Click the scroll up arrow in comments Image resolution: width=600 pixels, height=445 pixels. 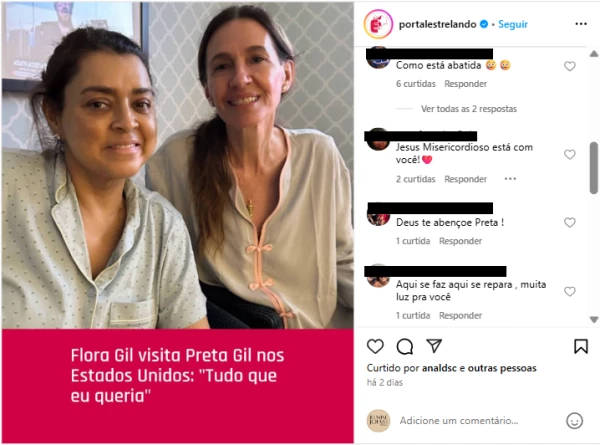click(594, 54)
